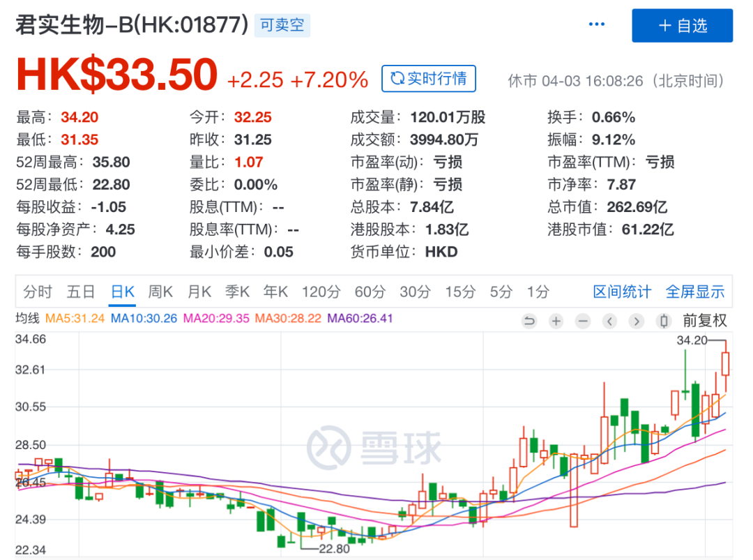Viewport: 753px width, 560px height.
Task: Click the 每股收益 value -1.05
Action: (109, 207)
